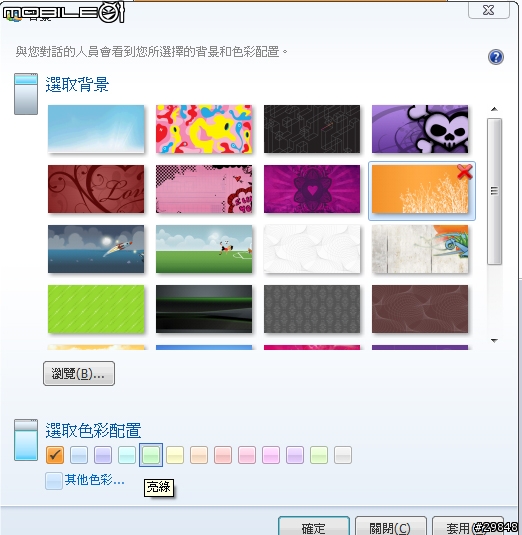Pick the pale lime green color swatch
522x535 pixels.
[x=319, y=455]
